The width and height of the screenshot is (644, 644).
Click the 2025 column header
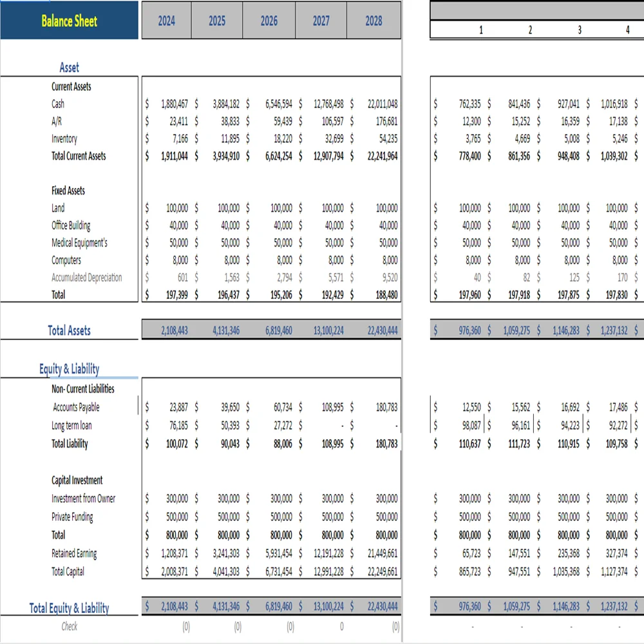pos(217,20)
